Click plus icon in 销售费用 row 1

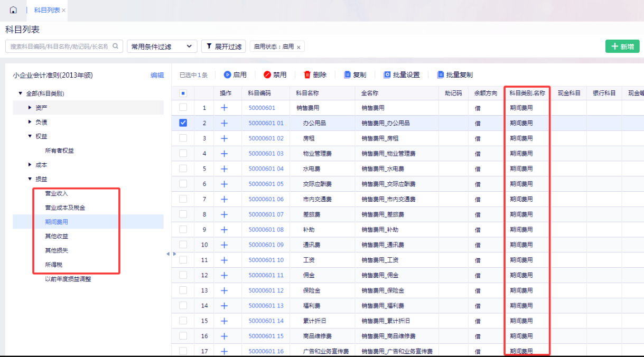[x=224, y=108]
